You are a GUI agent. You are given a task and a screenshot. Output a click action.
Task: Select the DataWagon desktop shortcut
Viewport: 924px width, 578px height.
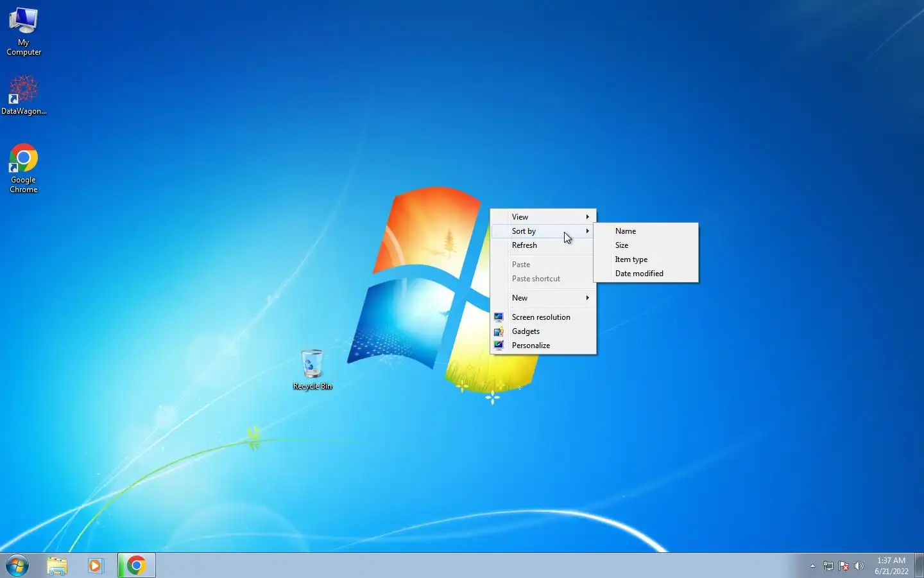pos(24,95)
